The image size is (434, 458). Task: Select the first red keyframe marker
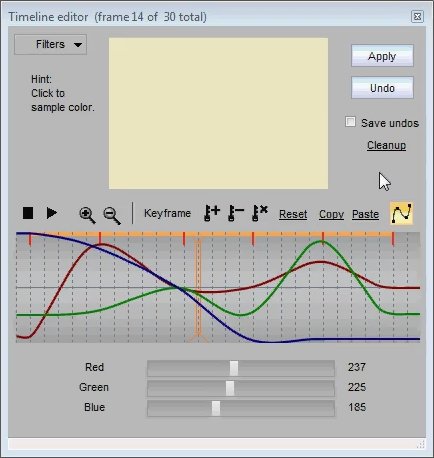coord(30,239)
